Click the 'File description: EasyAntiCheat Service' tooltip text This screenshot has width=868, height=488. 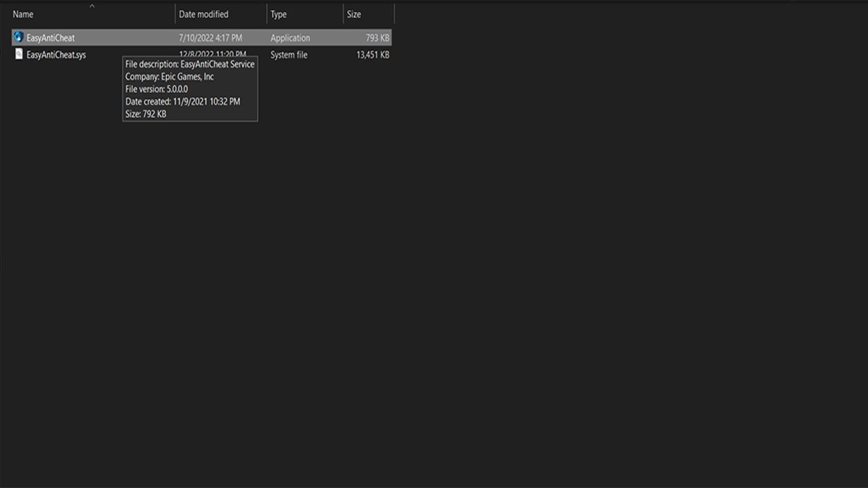(190, 64)
